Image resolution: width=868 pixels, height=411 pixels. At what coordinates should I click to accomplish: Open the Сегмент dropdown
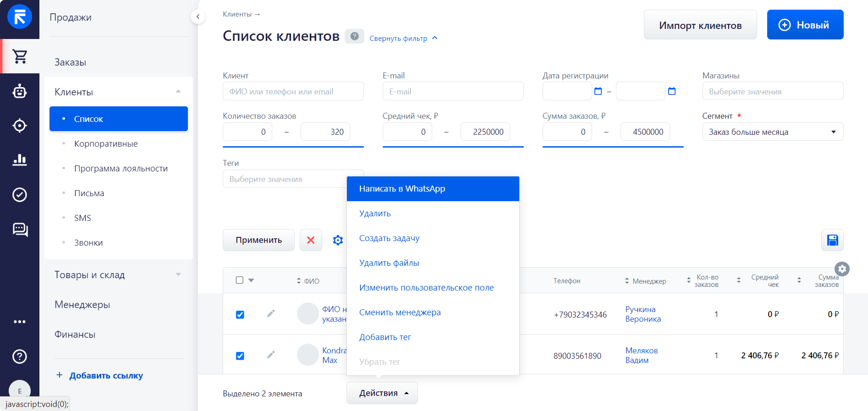[x=773, y=132]
